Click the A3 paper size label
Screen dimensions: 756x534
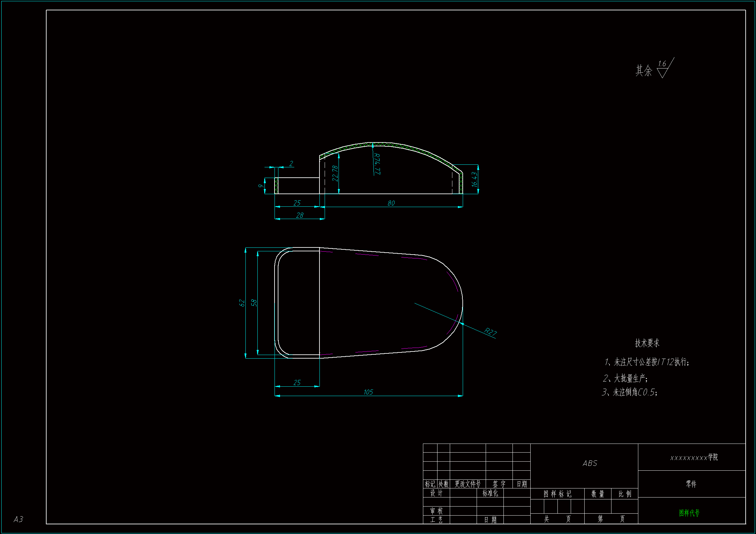click(18, 519)
